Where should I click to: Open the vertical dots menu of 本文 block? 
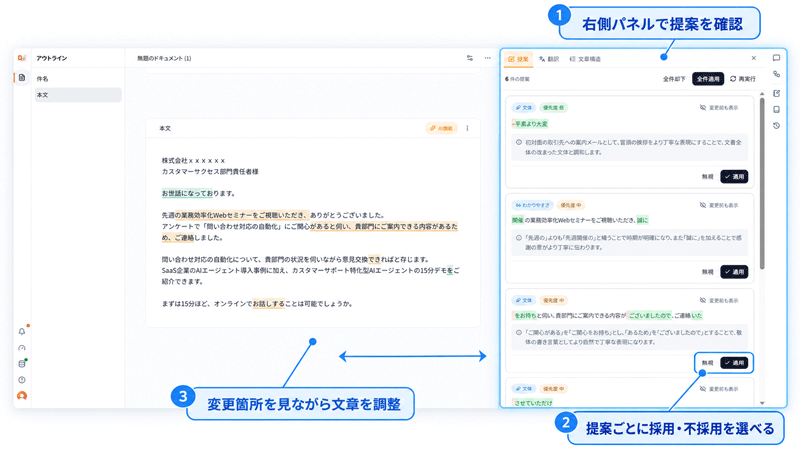coord(467,128)
